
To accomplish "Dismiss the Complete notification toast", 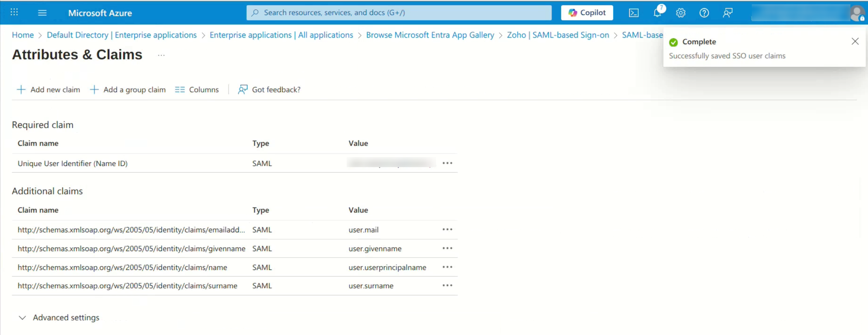I will 855,42.
